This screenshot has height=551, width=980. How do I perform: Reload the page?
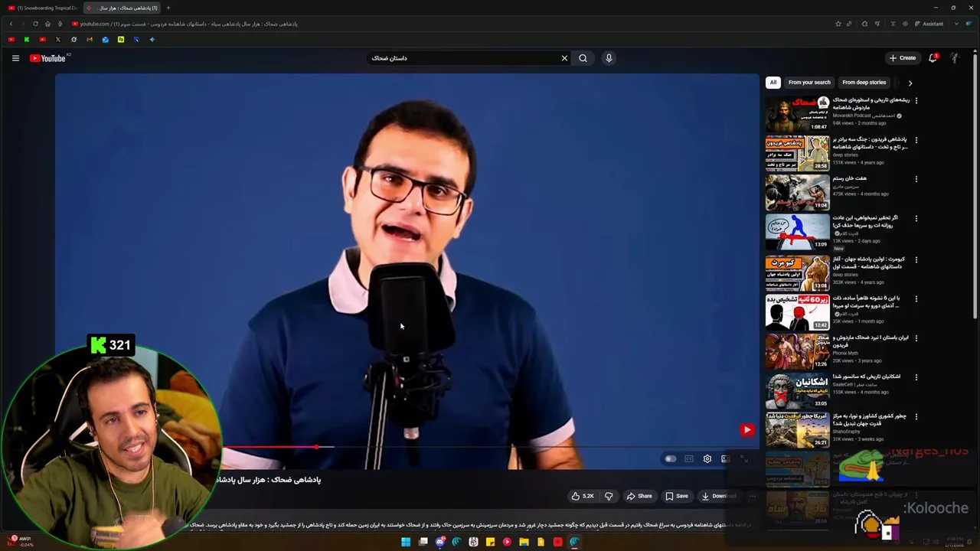35,24
